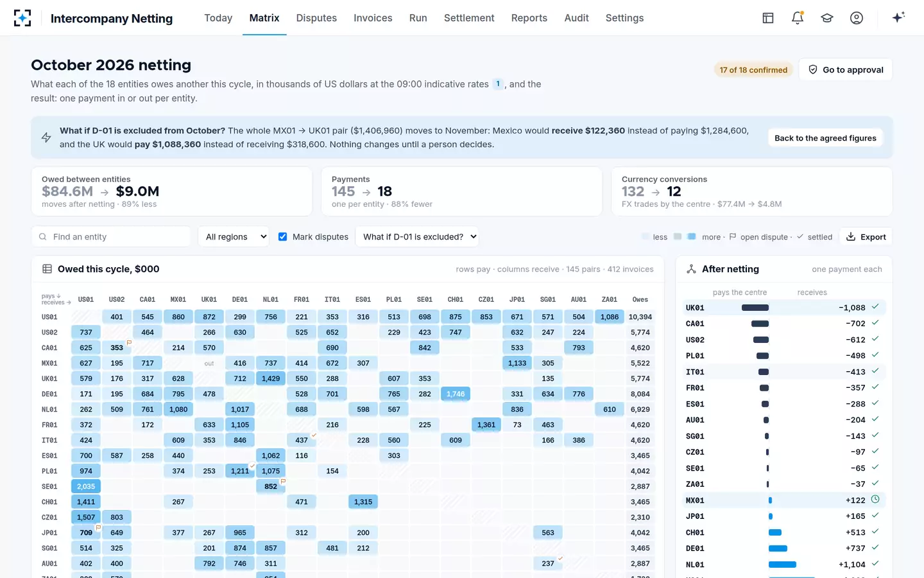Click the pending clock icon for MX01

(x=875, y=499)
